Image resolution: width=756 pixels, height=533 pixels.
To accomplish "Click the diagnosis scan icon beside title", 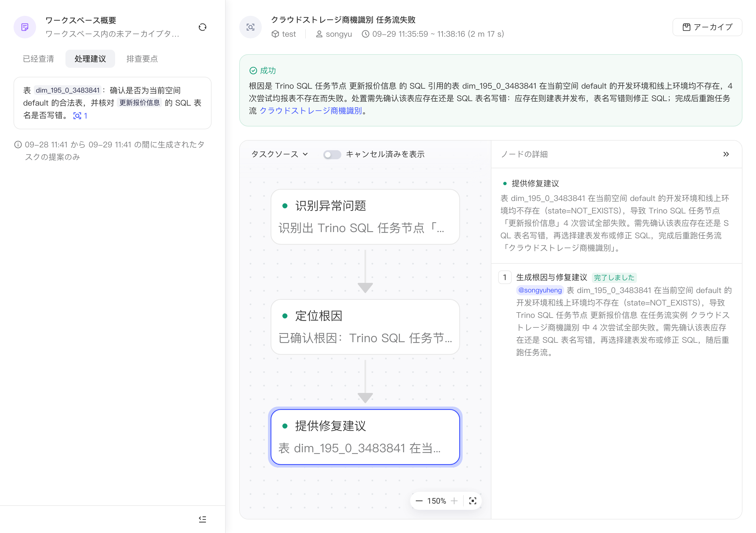I will tap(250, 27).
